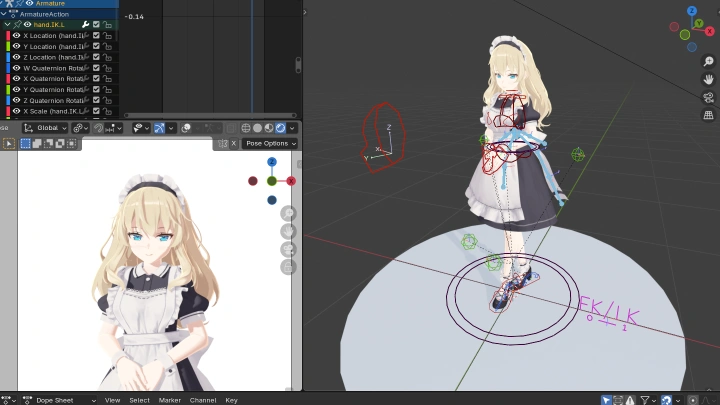Select the box select tool icon
The height and width of the screenshot is (405, 720).
(26, 144)
